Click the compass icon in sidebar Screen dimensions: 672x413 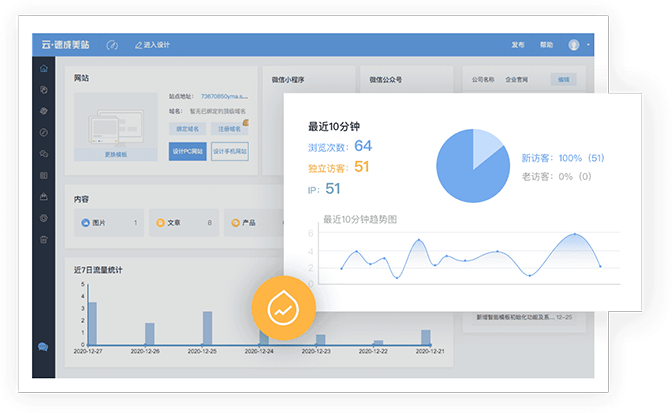[43, 132]
